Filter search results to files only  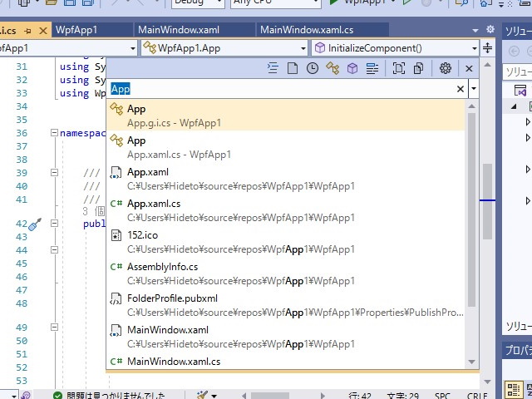click(x=293, y=68)
